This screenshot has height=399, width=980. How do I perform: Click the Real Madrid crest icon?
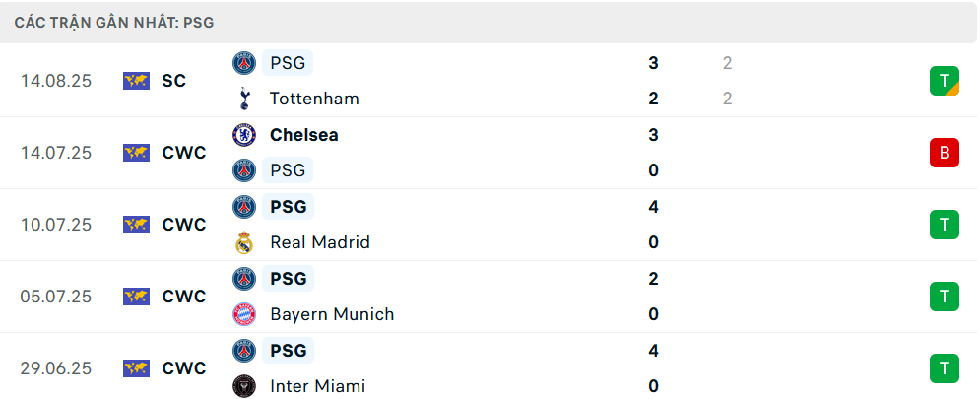243,242
